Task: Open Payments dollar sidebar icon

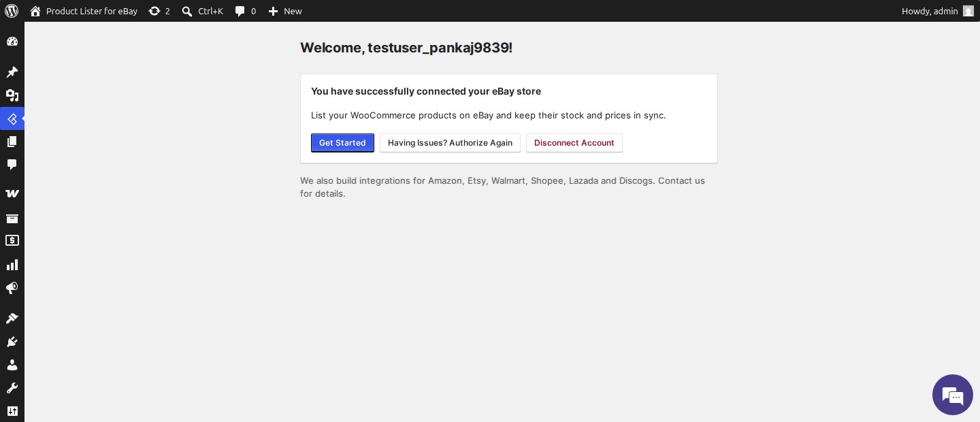Action: pyautogui.click(x=12, y=240)
